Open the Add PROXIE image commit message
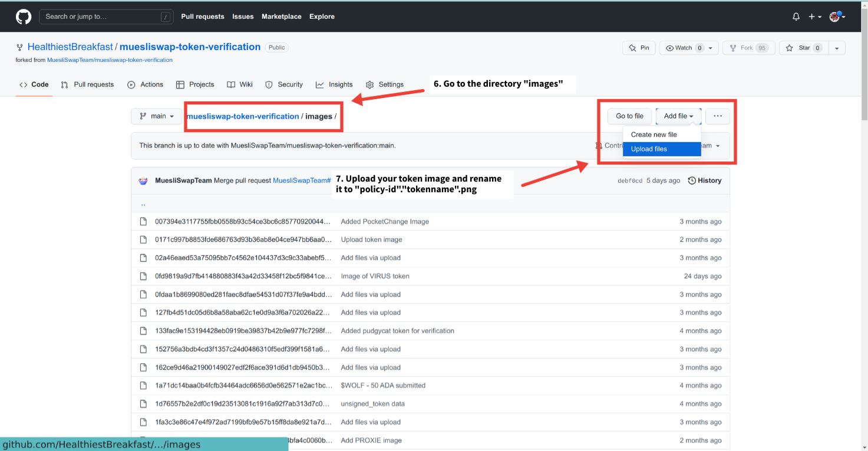The image size is (868, 451). point(371,440)
